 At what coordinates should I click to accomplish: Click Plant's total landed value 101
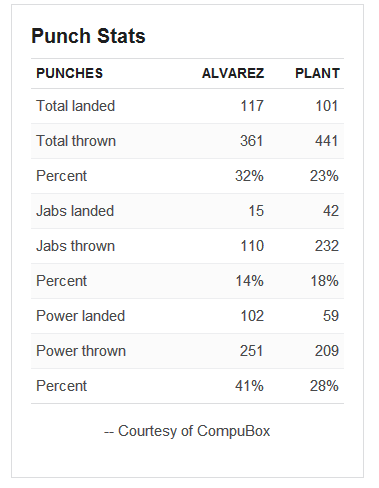[327, 106]
